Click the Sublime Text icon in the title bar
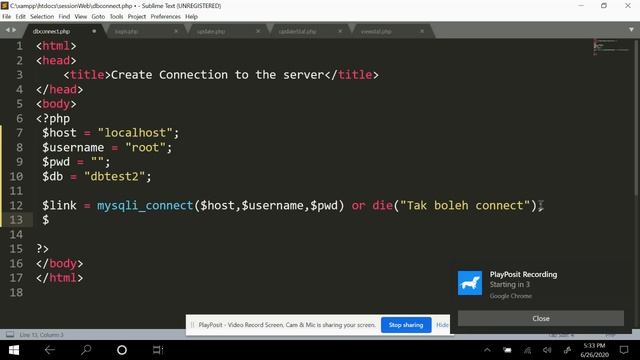 (4, 6)
